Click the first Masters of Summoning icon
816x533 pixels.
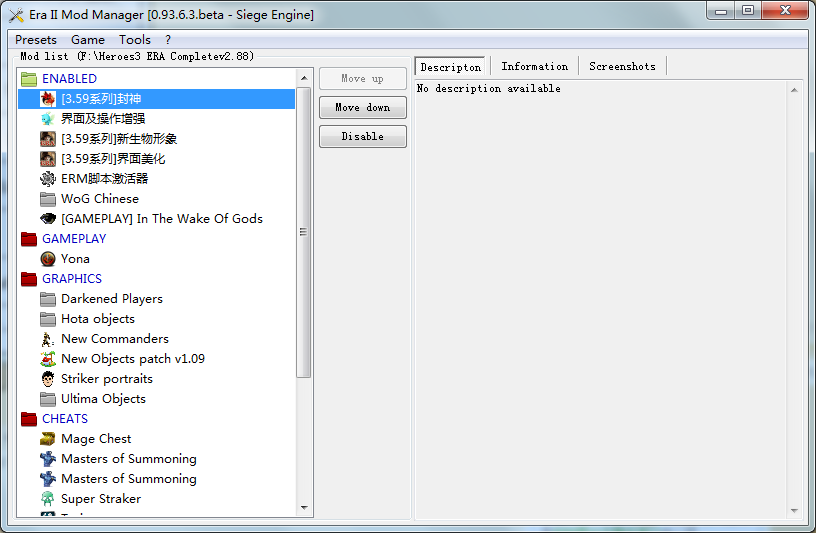tap(48, 459)
